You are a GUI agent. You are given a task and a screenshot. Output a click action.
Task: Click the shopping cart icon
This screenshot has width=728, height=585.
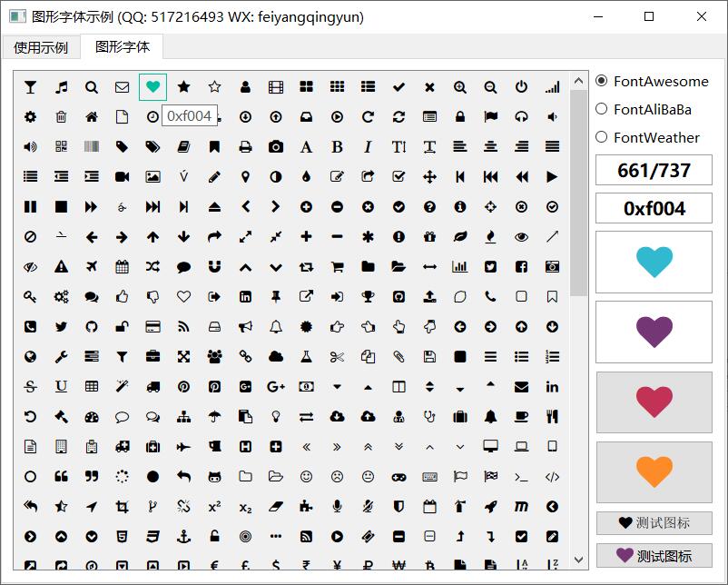tap(337, 267)
